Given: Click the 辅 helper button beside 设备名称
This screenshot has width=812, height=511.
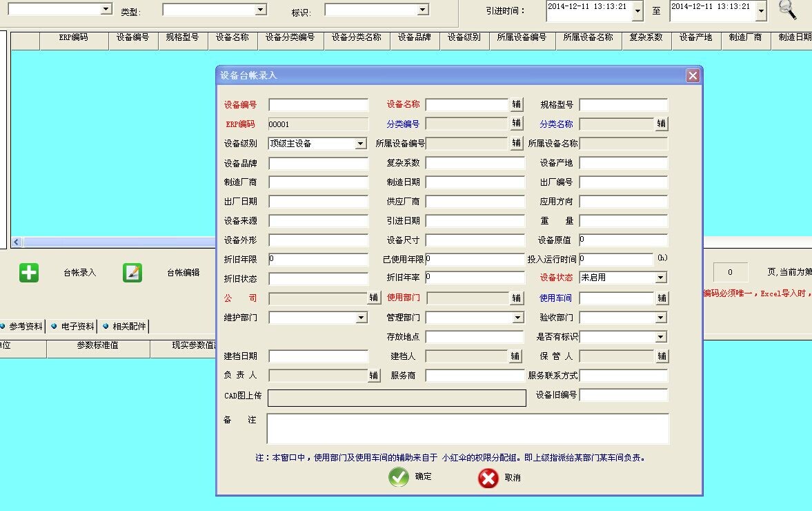Looking at the screenshot, I should 516,104.
